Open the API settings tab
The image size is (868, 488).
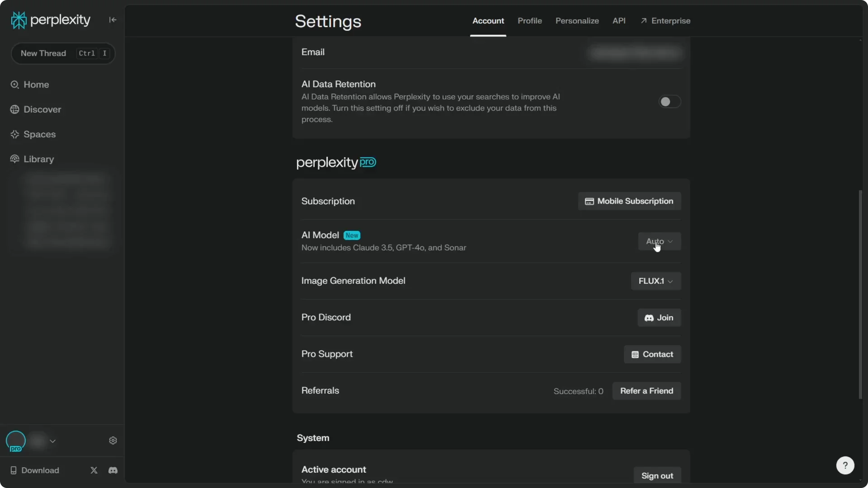tap(619, 21)
